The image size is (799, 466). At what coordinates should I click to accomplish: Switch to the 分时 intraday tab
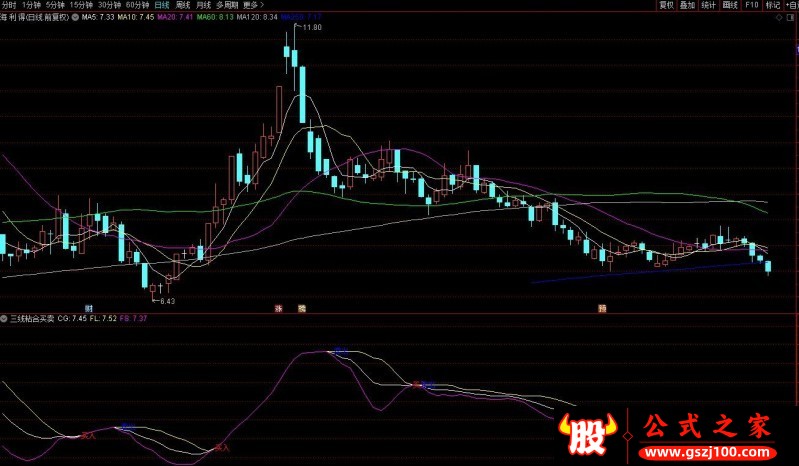[x=9, y=5]
